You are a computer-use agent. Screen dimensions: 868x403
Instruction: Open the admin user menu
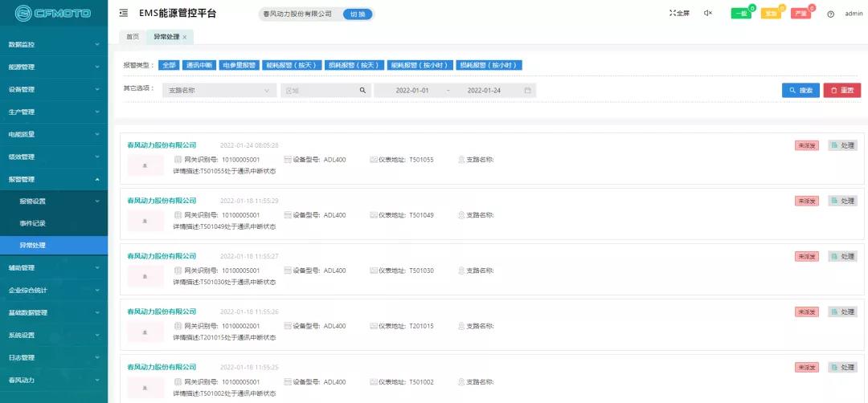point(854,14)
